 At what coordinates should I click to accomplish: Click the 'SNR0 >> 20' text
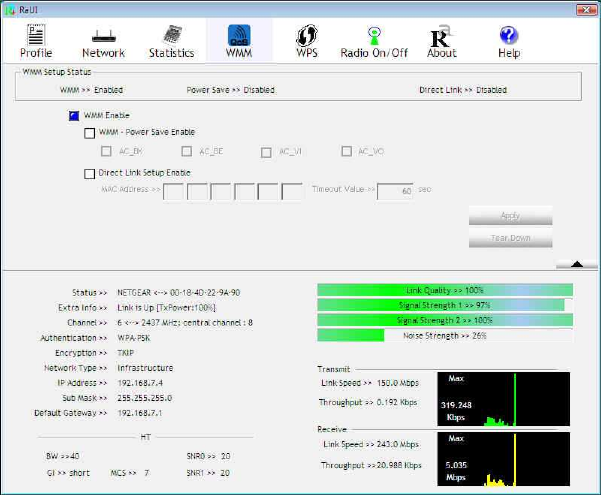pyautogui.click(x=208, y=456)
